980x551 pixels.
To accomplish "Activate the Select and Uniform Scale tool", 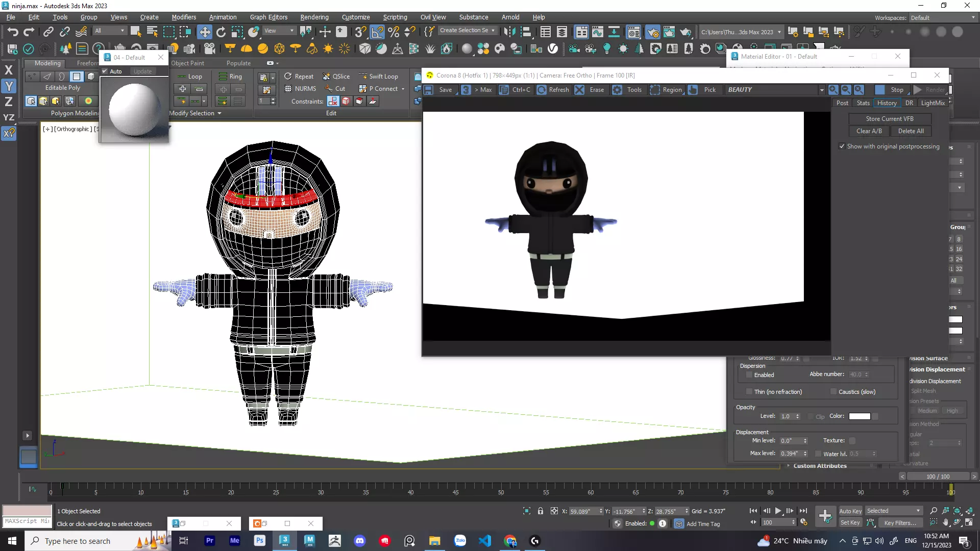I will 237,32.
